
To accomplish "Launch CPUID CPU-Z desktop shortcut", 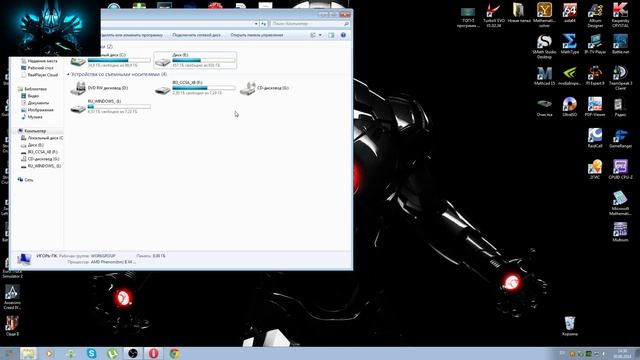I will [x=620, y=169].
